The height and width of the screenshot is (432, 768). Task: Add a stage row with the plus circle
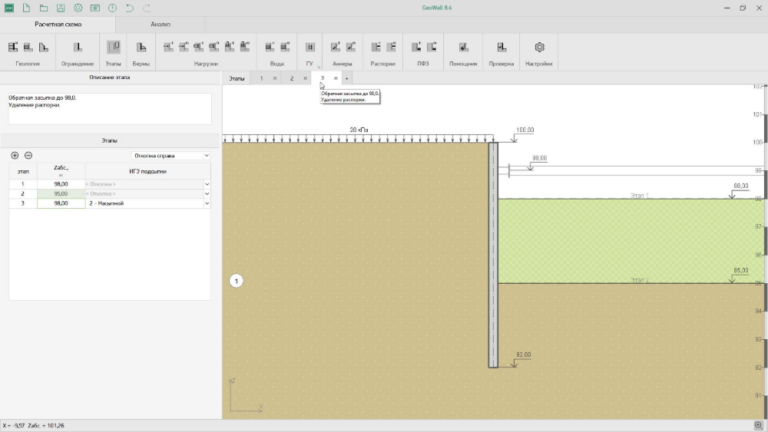15,155
